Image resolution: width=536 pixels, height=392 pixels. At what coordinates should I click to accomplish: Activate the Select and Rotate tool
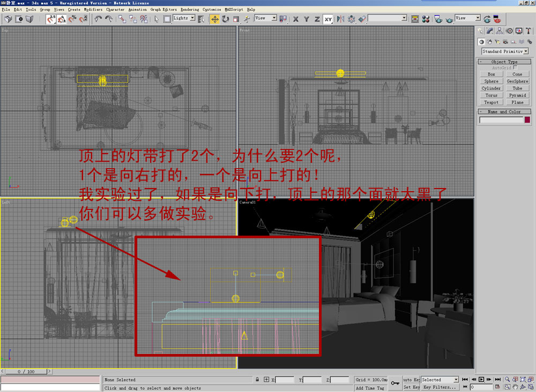(x=225, y=19)
